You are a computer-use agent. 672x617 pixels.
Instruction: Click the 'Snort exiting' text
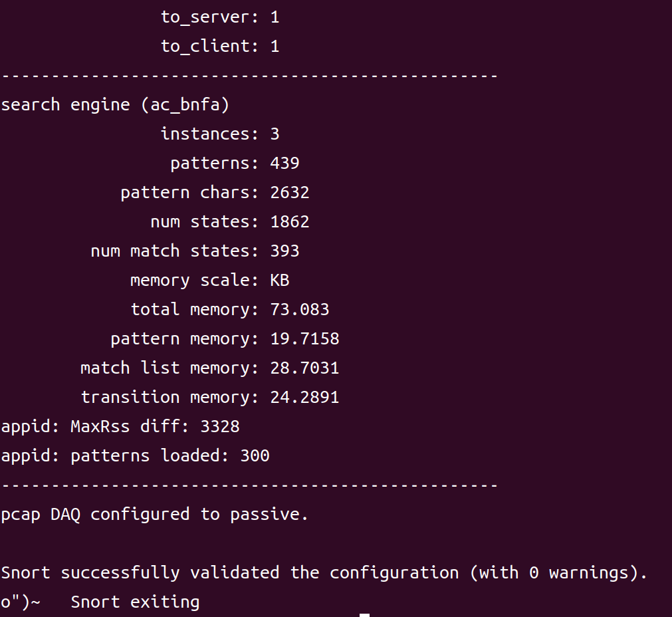click(135, 602)
